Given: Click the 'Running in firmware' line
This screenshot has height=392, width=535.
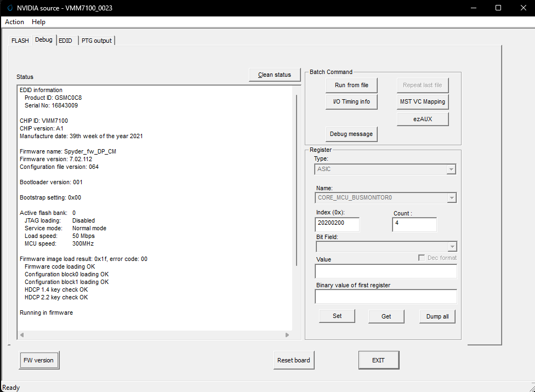Looking at the screenshot, I should pyautogui.click(x=47, y=313).
